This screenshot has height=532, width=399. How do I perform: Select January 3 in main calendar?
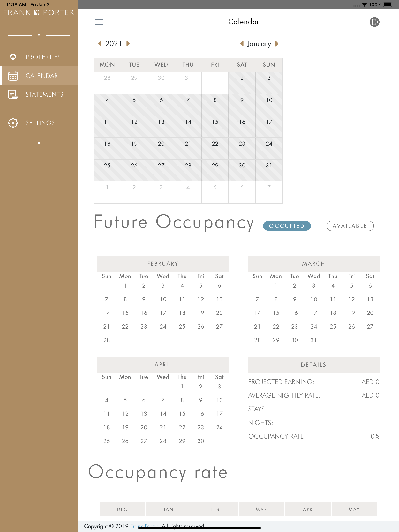269,83
